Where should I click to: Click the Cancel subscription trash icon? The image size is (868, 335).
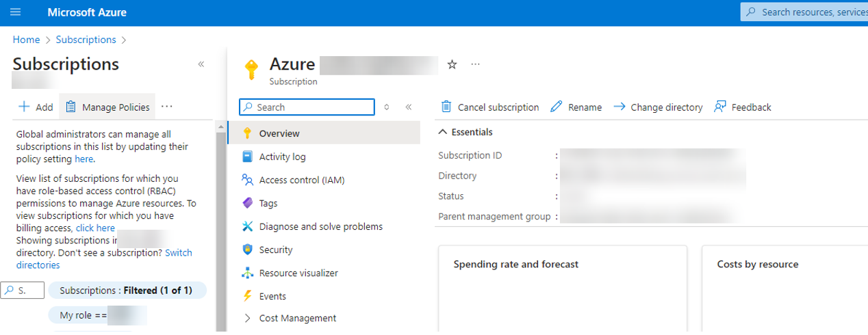coord(446,107)
